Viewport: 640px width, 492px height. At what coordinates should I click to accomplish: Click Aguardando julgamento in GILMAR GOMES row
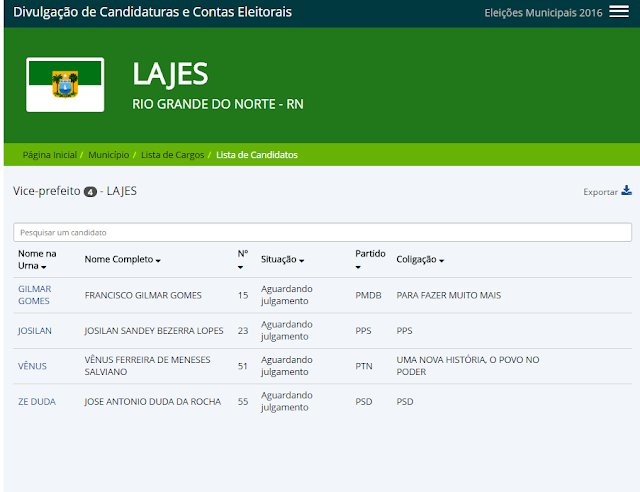pos(287,295)
